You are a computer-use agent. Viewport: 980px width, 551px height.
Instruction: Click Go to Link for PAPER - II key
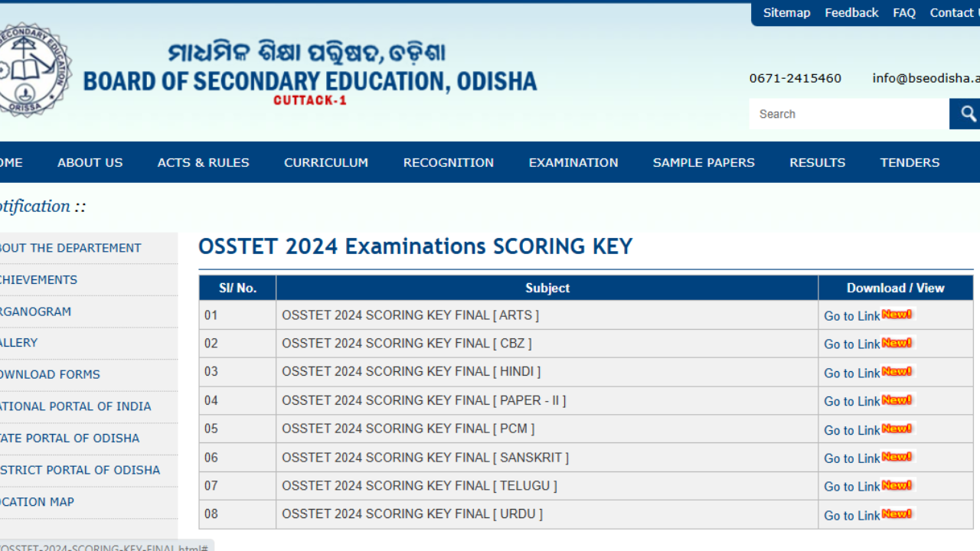click(x=851, y=401)
